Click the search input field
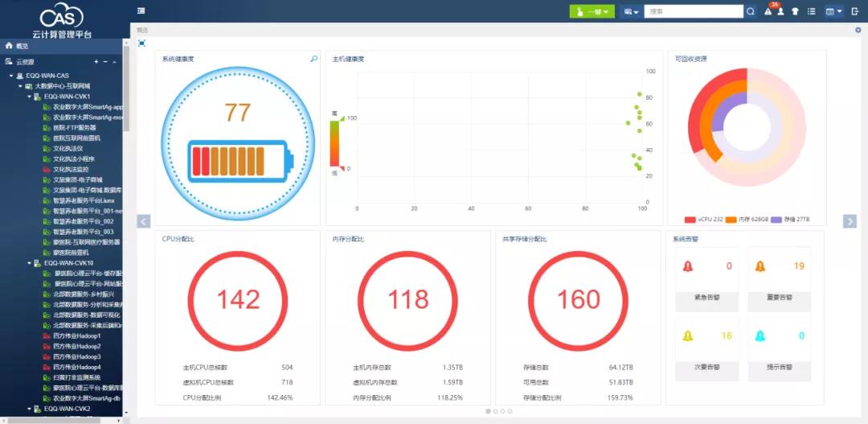 [694, 12]
